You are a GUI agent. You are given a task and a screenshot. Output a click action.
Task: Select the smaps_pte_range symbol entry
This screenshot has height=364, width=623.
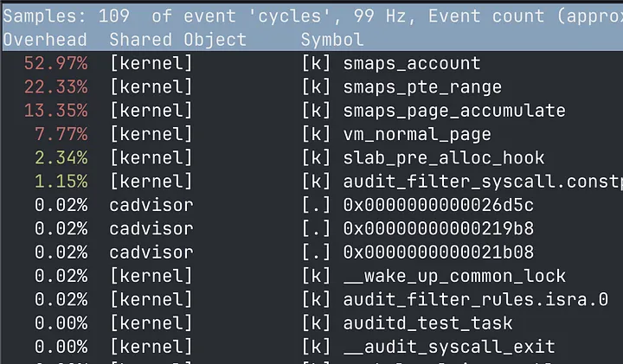pyautogui.click(x=422, y=87)
